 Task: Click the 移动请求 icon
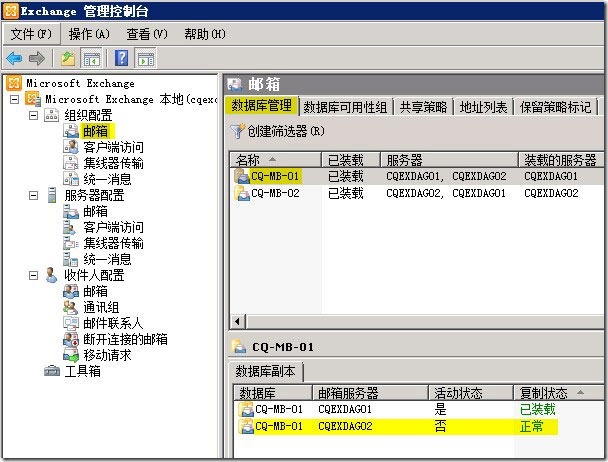71,355
